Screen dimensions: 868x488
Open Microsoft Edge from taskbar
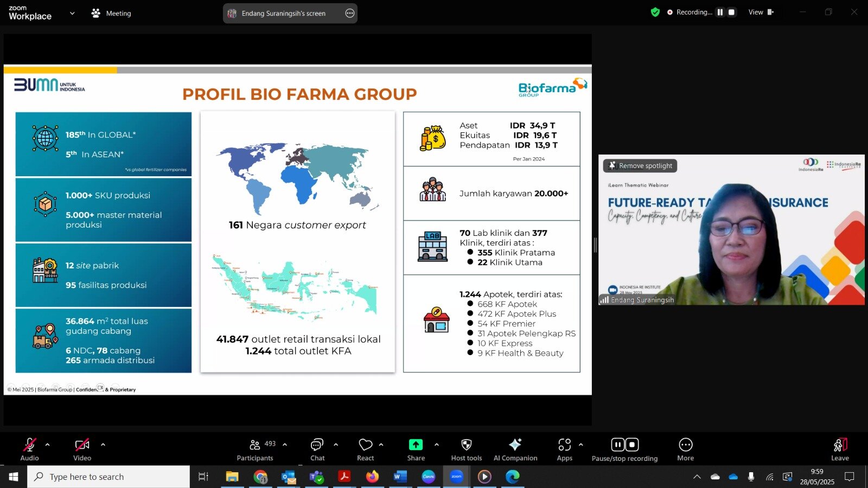(x=513, y=477)
